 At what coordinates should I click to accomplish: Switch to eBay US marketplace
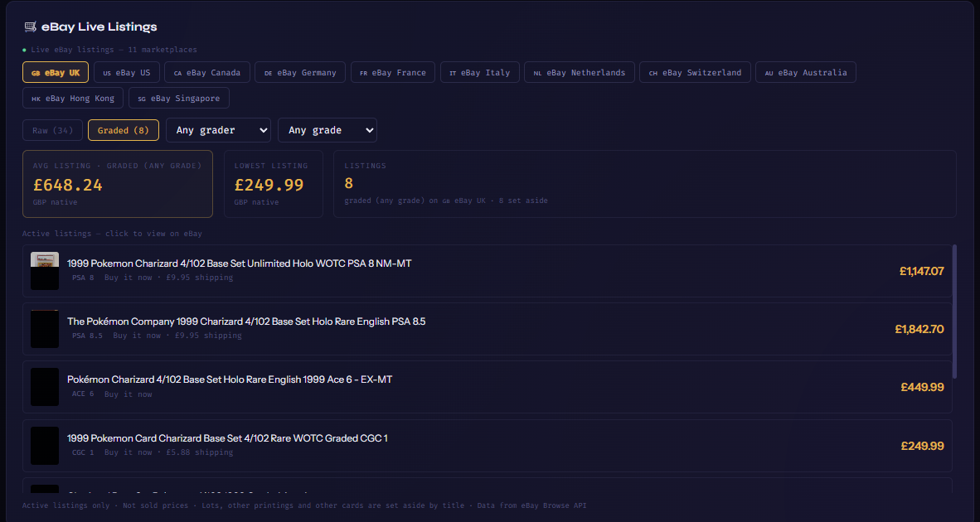coord(126,72)
